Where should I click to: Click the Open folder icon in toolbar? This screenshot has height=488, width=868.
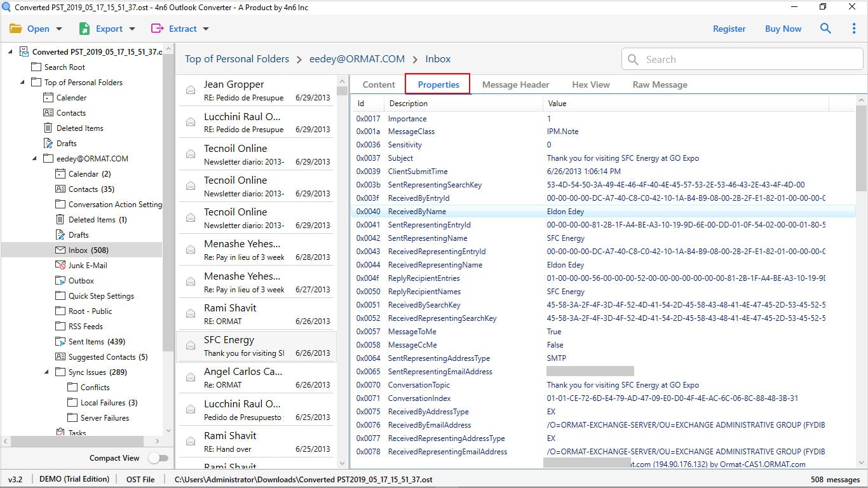pyautogui.click(x=15, y=29)
